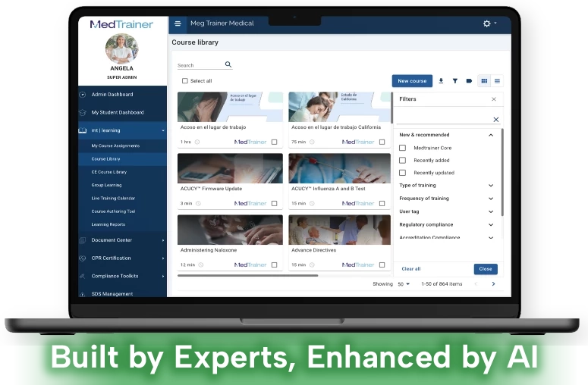Tick the Recently added filter checkbox
Image resolution: width=588 pixels, height=385 pixels.
(x=403, y=160)
